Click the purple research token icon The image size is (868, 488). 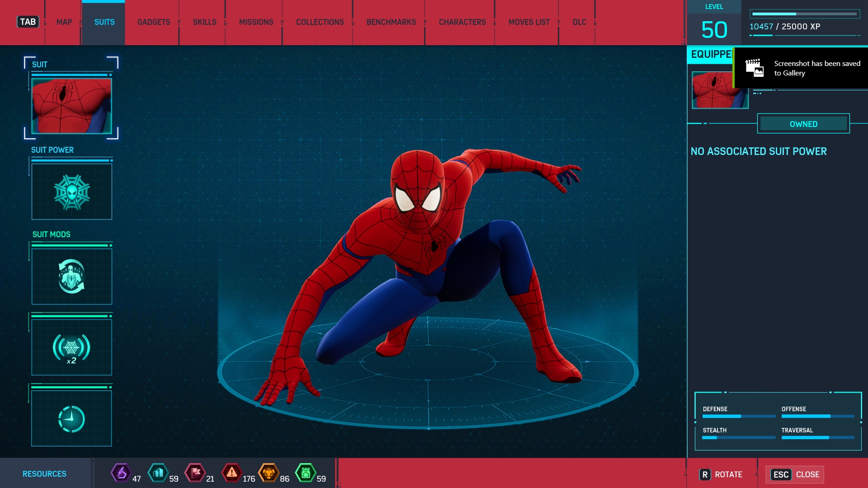pyautogui.click(x=121, y=473)
